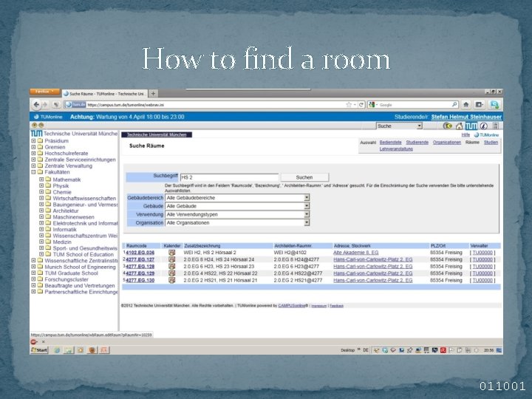
Task: Select Lehrveranstaltung in Auswahl menu
Action: tap(396, 149)
